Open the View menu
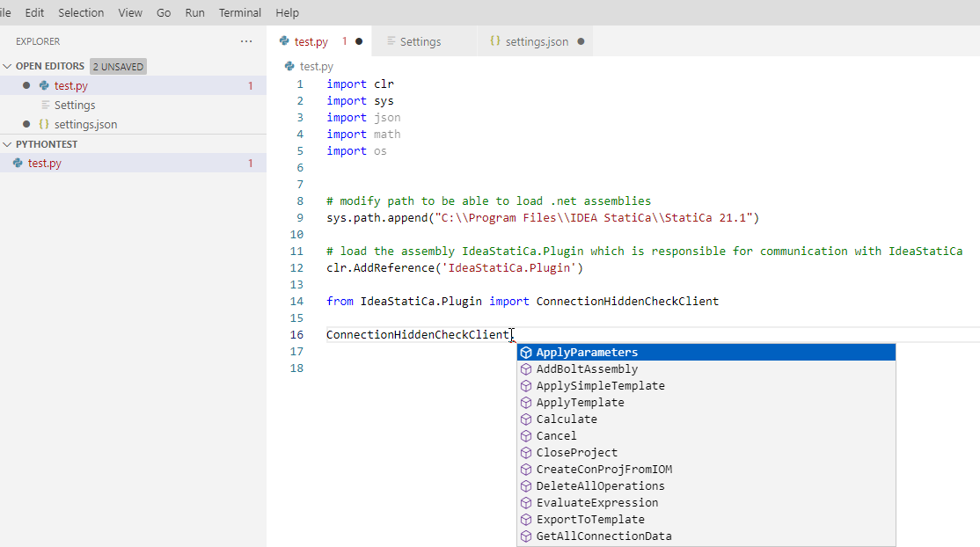980x547 pixels. [x=130, y=12]
